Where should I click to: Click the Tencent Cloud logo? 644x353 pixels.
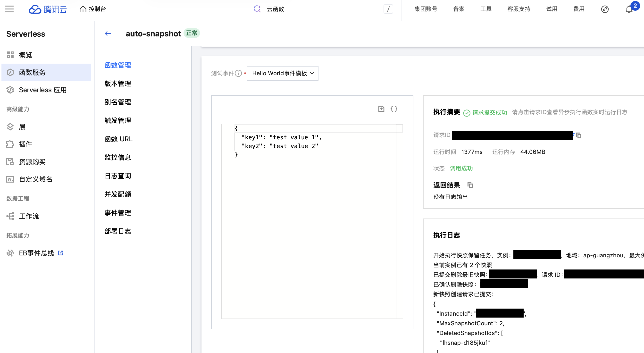(48, 9)
